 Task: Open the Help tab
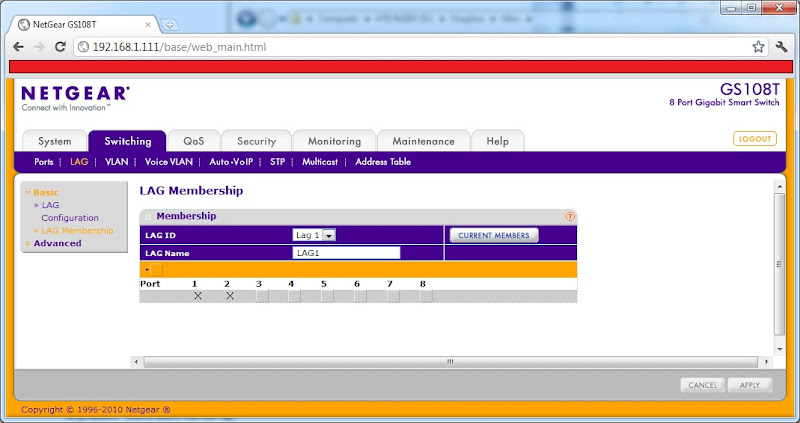pyautogui.click(x=497, y=141)
